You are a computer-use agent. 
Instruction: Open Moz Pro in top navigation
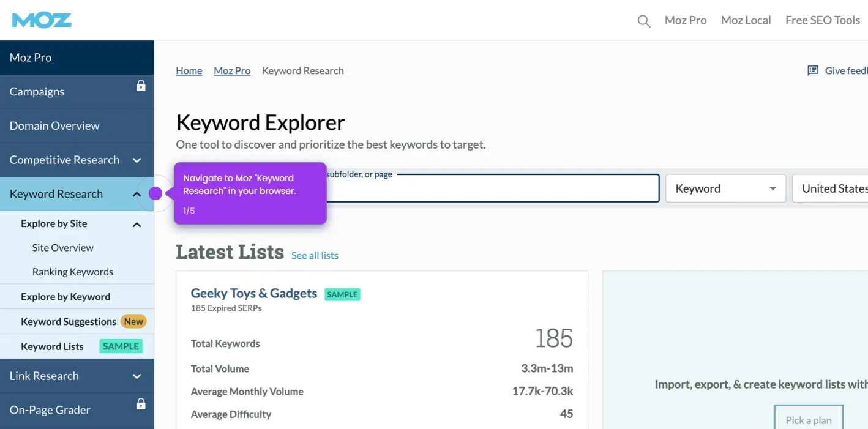tap(686, 20)
